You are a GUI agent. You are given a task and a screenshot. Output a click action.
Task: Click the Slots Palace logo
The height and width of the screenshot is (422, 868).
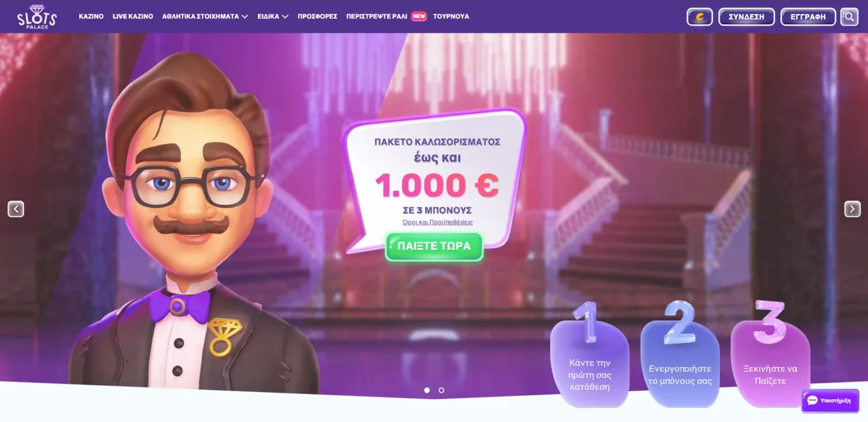(37, 16)
